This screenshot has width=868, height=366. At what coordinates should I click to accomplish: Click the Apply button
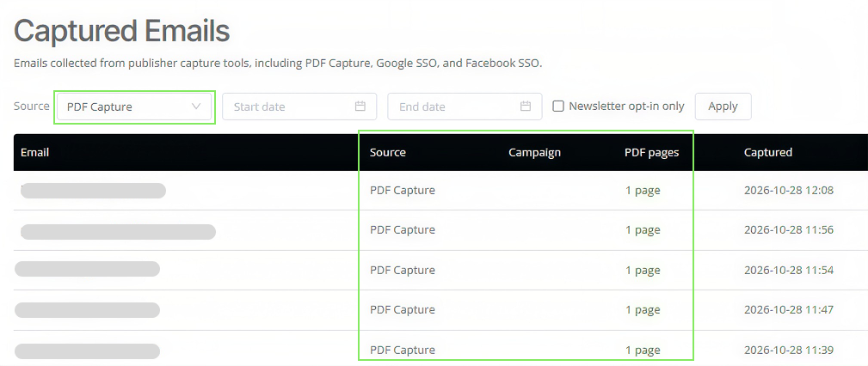pyautogui.click(x=723, y=107)
